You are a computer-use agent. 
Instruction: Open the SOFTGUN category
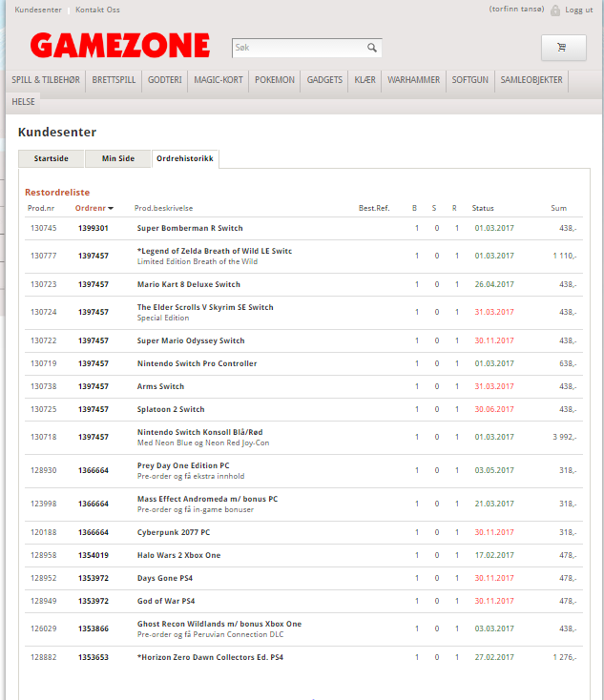point(470,80)
